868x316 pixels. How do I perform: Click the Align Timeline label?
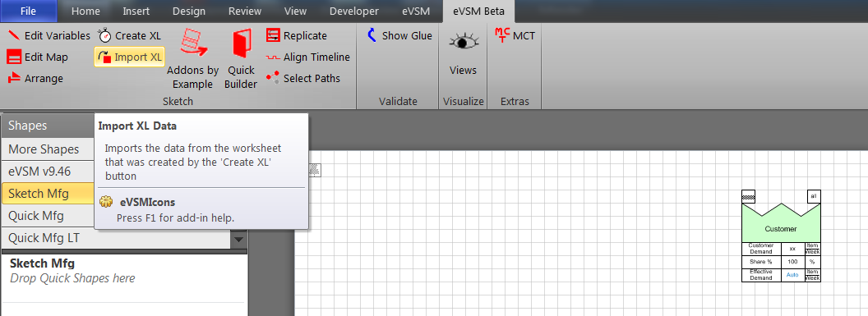(316, 57)
